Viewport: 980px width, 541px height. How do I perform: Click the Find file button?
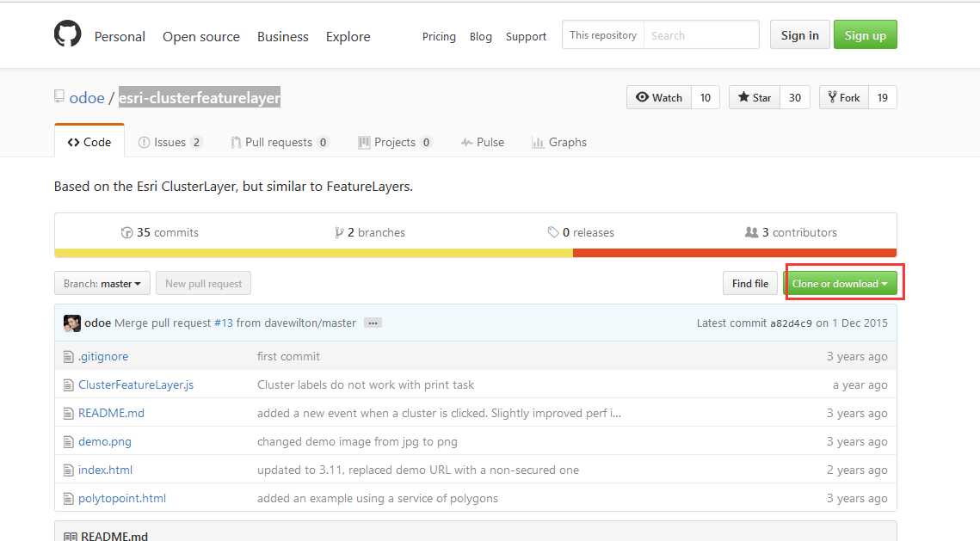[750, 284]
